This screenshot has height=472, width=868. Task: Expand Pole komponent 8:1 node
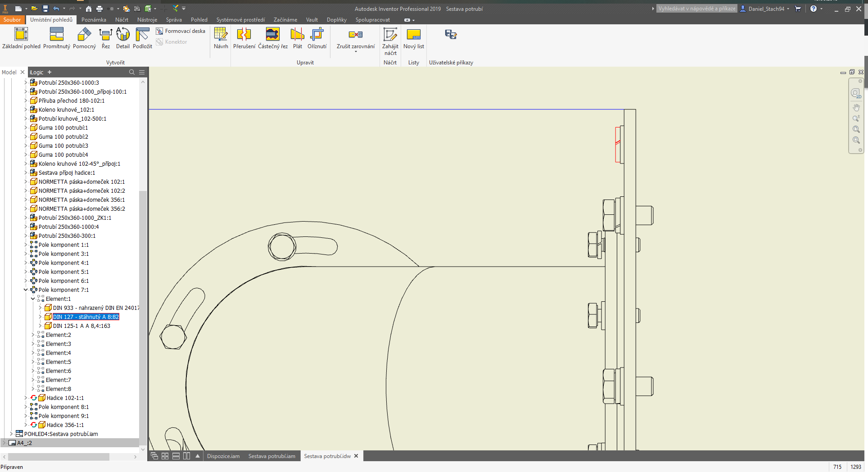tap(26, 407)
